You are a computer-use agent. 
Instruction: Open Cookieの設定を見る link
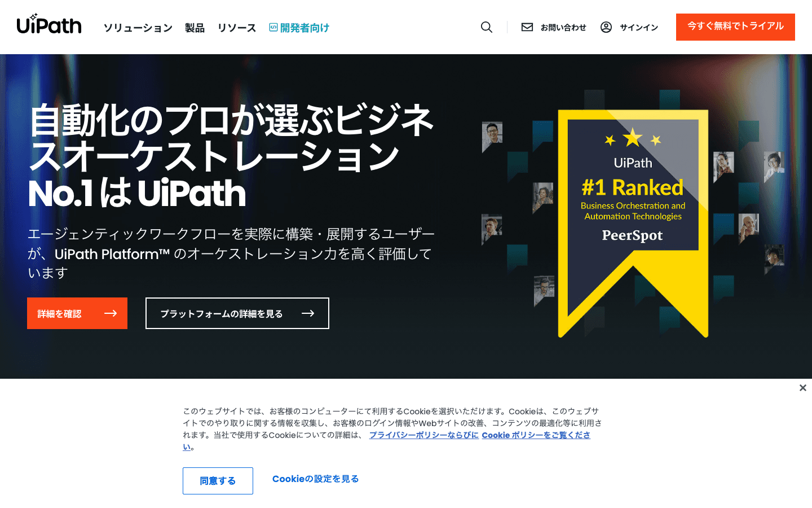pos(315,479)
